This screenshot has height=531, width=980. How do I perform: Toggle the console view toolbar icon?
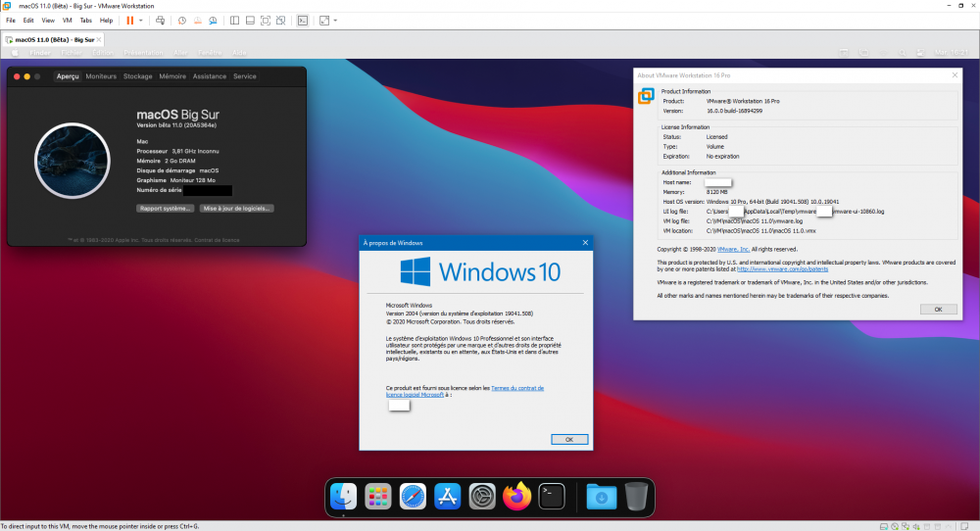coord(303,21)
